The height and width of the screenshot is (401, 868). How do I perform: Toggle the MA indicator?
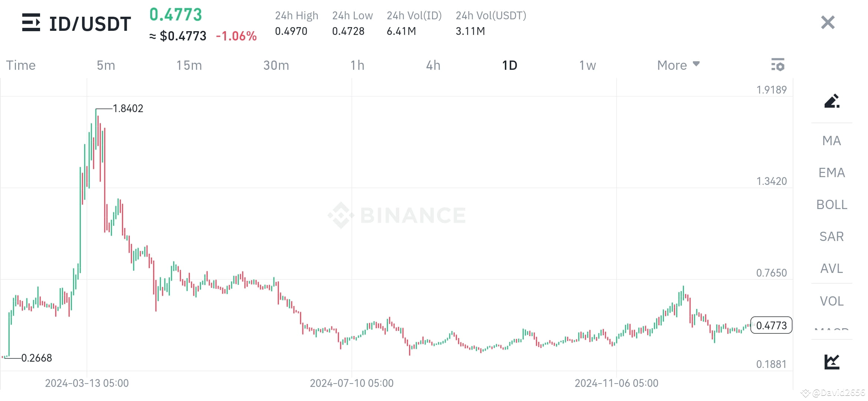coord(831,141)
